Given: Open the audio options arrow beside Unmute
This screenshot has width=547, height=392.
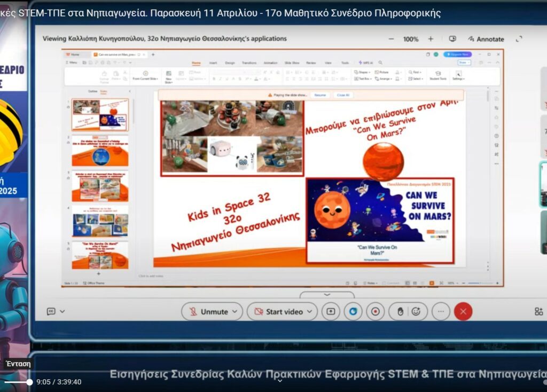Looking at the screenshot, I should click(235, 311).
